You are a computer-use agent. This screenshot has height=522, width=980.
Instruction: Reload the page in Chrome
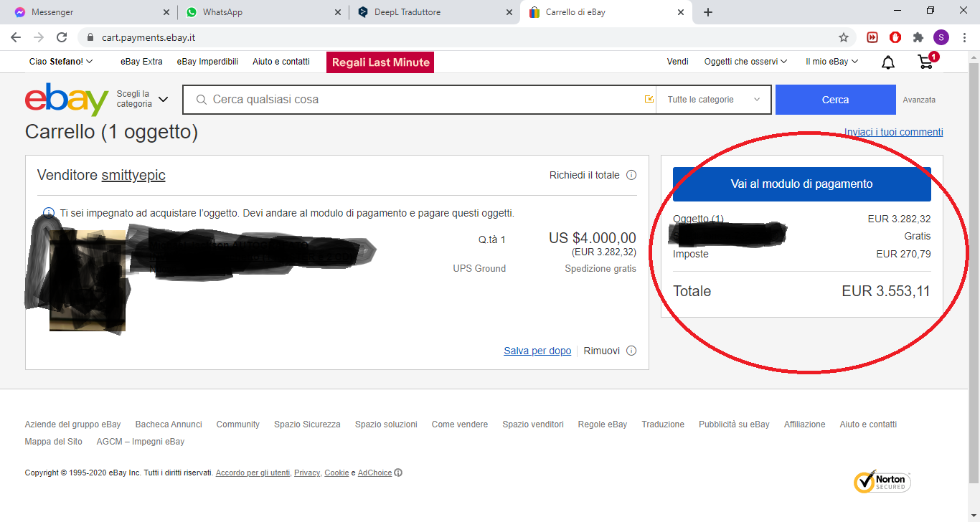(62, 37)
